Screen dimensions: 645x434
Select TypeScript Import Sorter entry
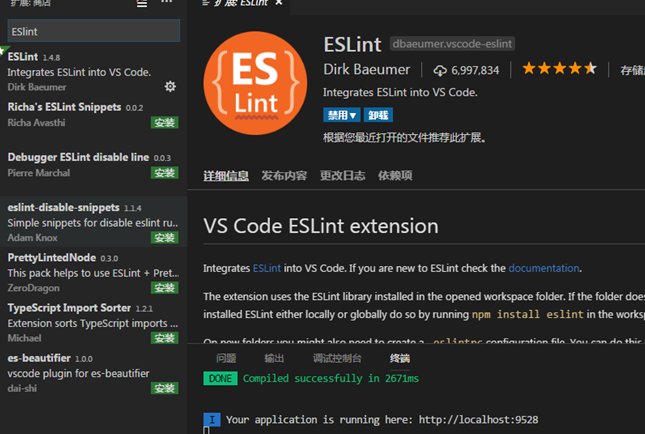(94, 323)
